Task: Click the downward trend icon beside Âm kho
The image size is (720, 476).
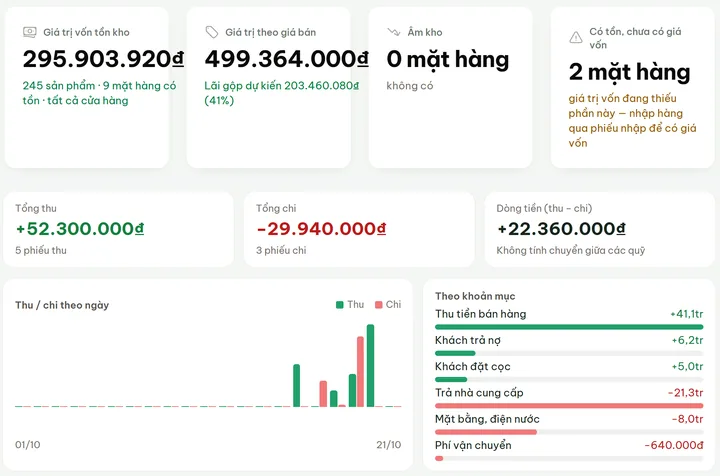Action: click(394, 32)
